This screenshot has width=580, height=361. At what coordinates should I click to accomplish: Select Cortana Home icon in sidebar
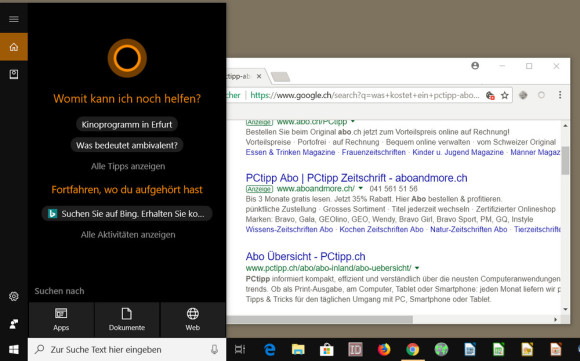(x=14, y=47)
